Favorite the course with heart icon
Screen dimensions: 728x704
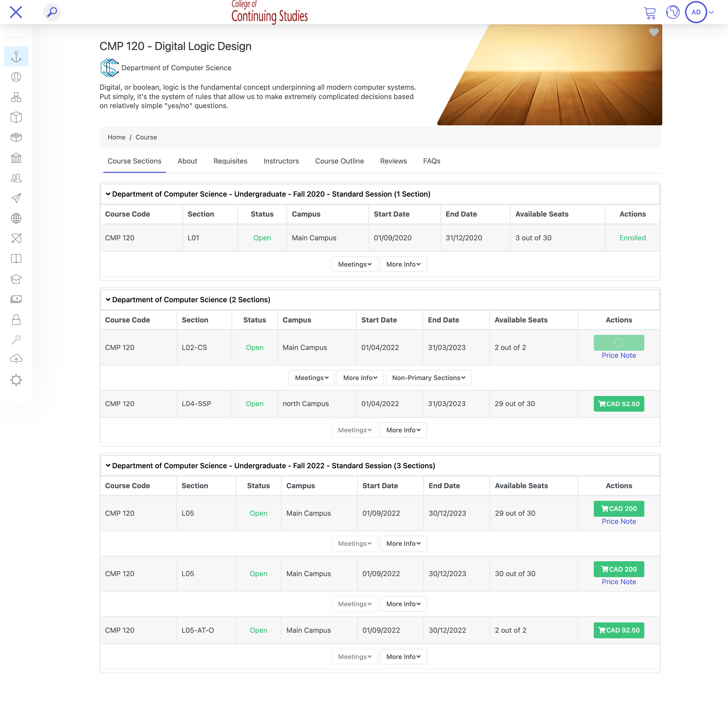coord(654,32)
